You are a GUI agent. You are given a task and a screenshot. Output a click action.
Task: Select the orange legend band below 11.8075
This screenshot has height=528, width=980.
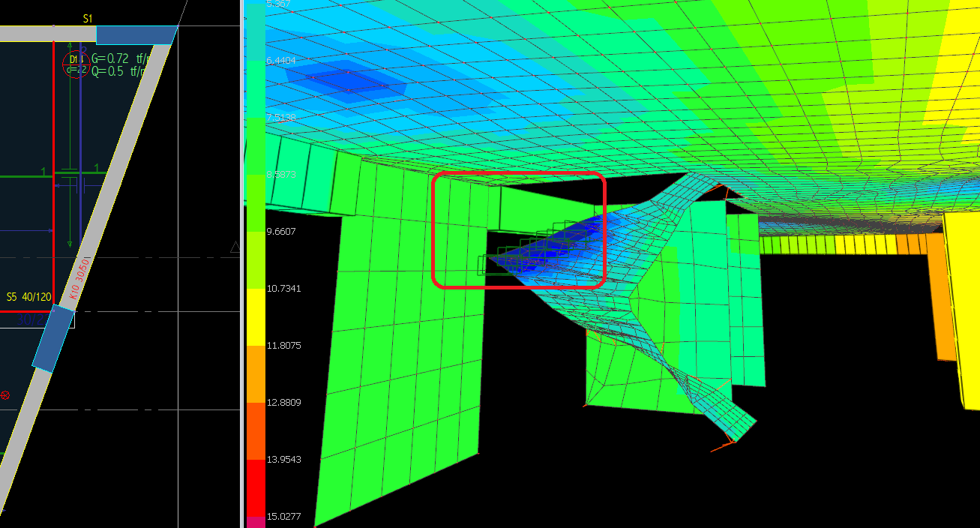[256, 373]
